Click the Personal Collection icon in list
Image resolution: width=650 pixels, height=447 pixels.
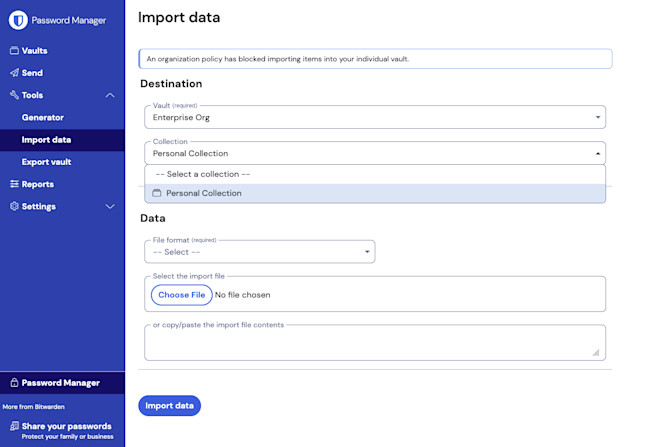(156, 193)
